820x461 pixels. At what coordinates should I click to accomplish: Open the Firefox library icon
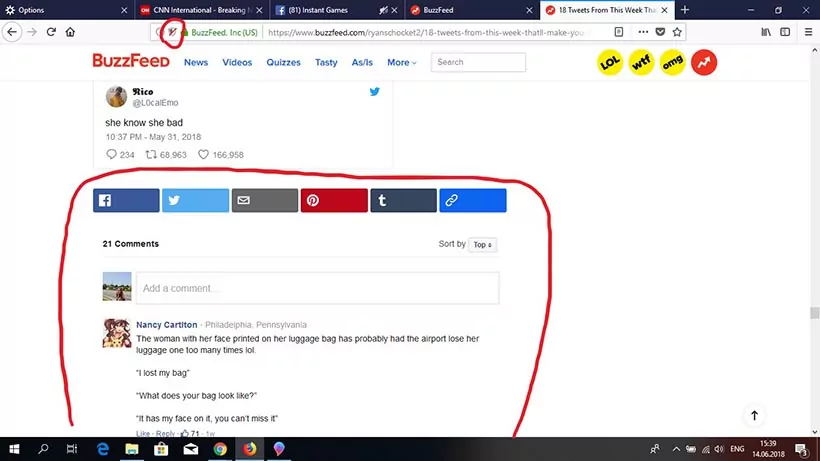766,32
